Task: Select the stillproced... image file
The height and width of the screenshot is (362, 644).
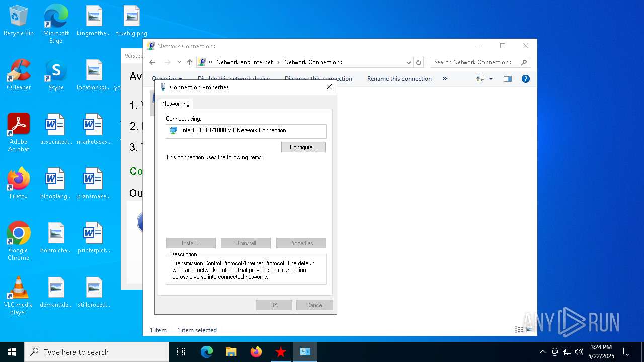Action: 94,293
